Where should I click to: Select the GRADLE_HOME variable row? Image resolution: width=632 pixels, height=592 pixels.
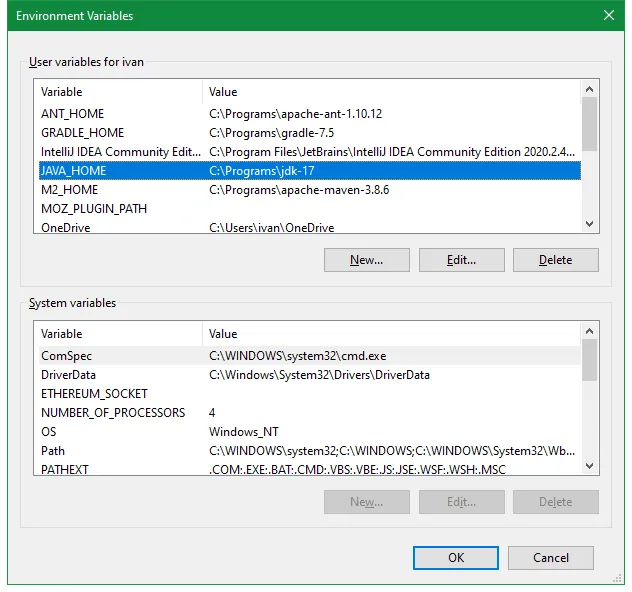click(310, 133)
